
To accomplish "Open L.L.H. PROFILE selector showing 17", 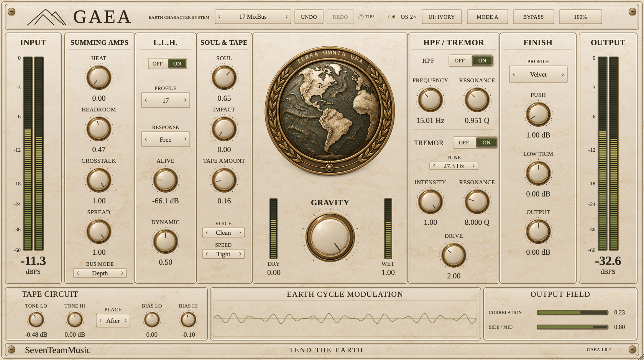I will pyautogui.click(x=166, y=100).
